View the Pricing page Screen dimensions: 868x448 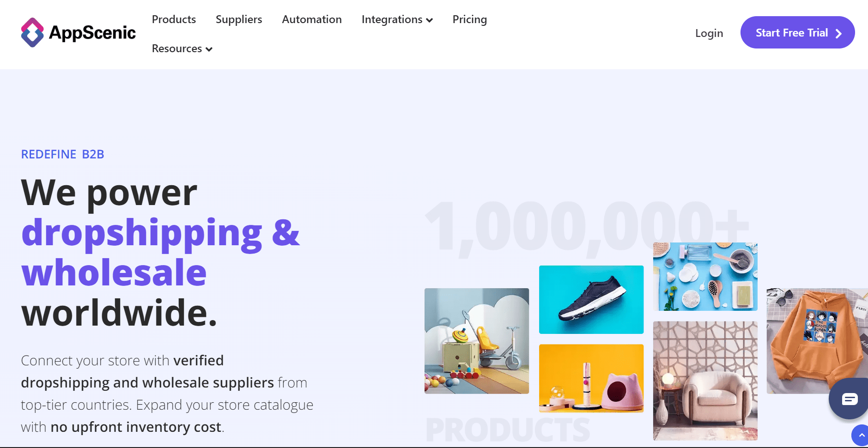click(469, 19)
